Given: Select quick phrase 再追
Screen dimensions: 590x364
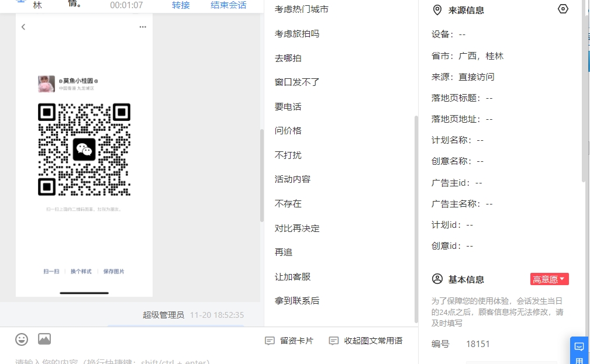Looking at the screenshot, I should pyautogui.click(x=284, y=252).
